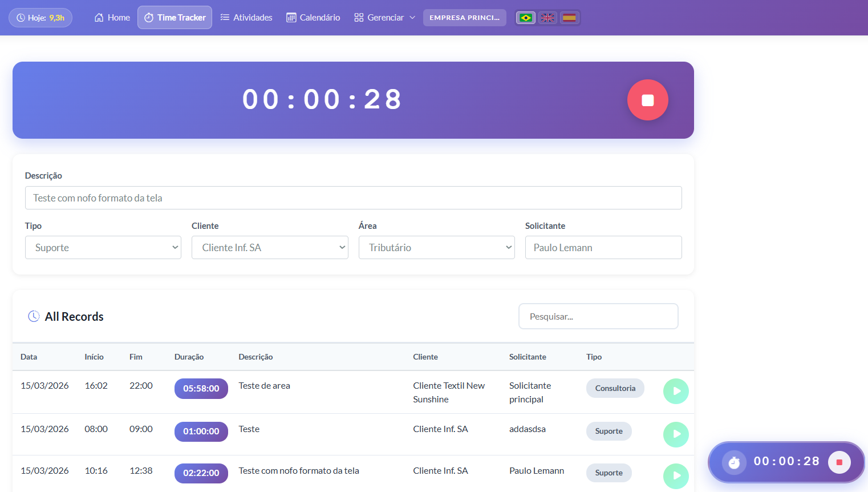The image size is (868, 492).
Task: Resume the Teste de area record via play button
Action: pyautogui.click(x=676, y=392)
